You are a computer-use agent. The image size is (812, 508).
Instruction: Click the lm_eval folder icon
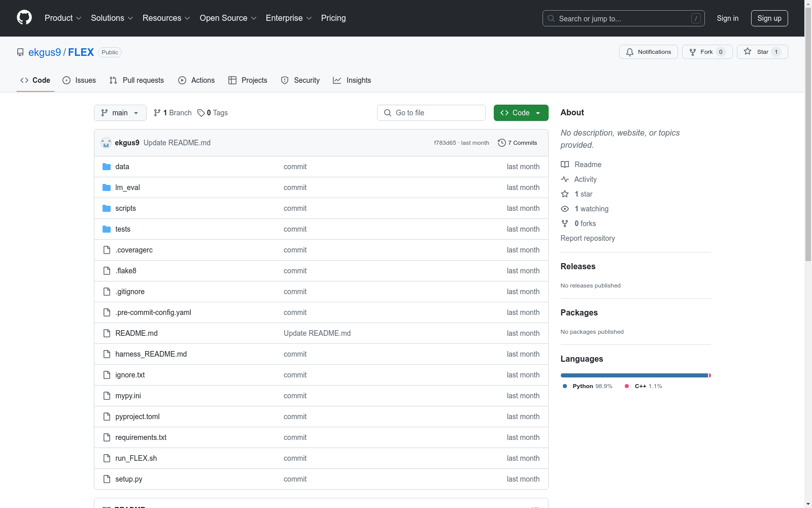click(107, 187)
